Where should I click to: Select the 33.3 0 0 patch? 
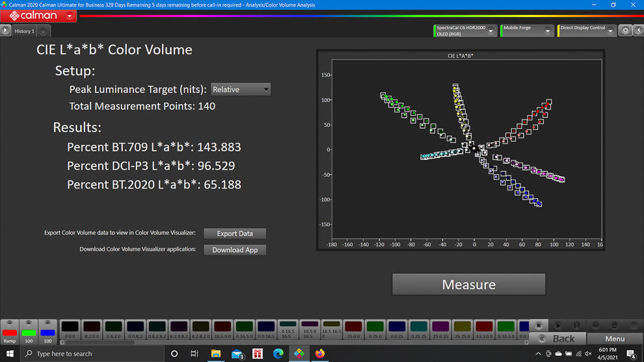pos(484,329)
